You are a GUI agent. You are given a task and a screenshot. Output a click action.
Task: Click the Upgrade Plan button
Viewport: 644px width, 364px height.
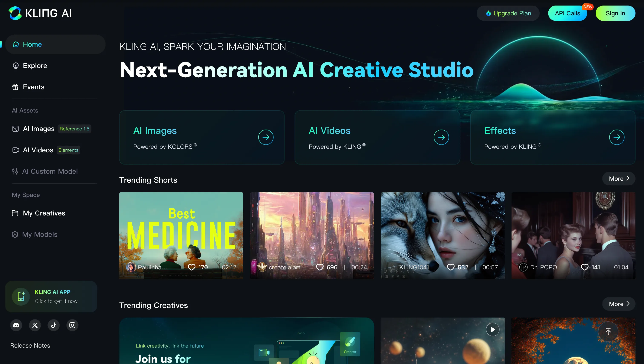pyautogui.click(x=508, y=13)
